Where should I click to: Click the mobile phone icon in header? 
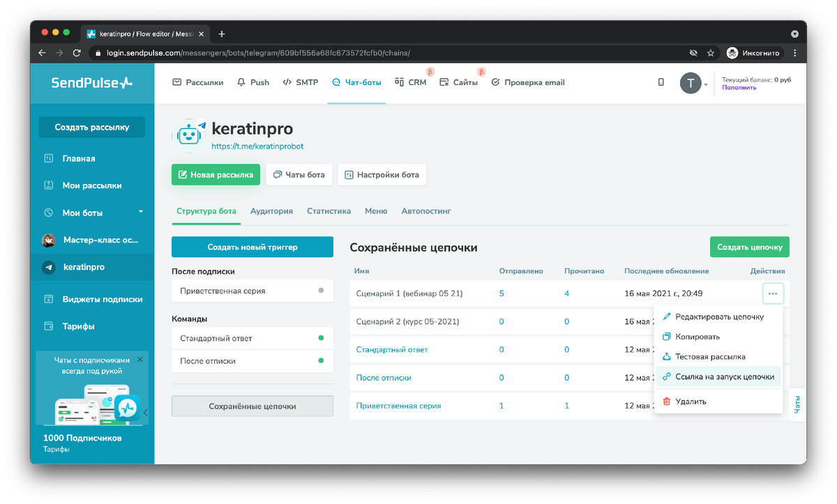click(661, 82)
